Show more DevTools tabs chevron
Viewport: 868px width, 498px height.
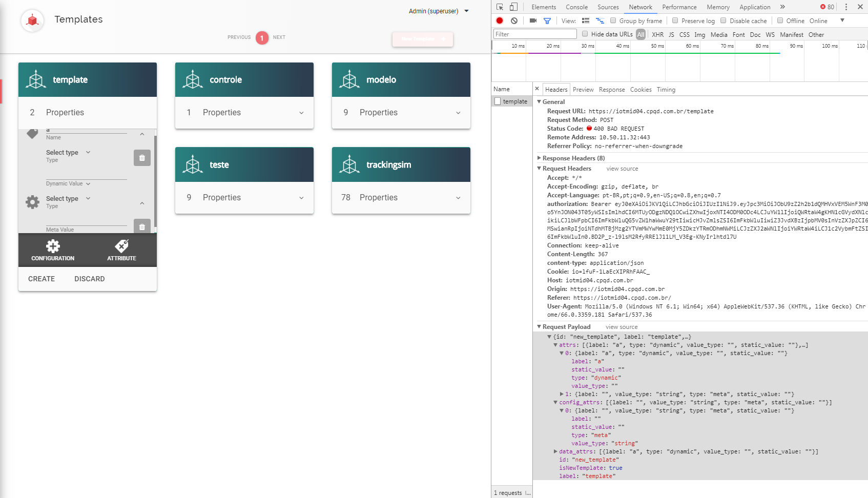coord(782,7)
